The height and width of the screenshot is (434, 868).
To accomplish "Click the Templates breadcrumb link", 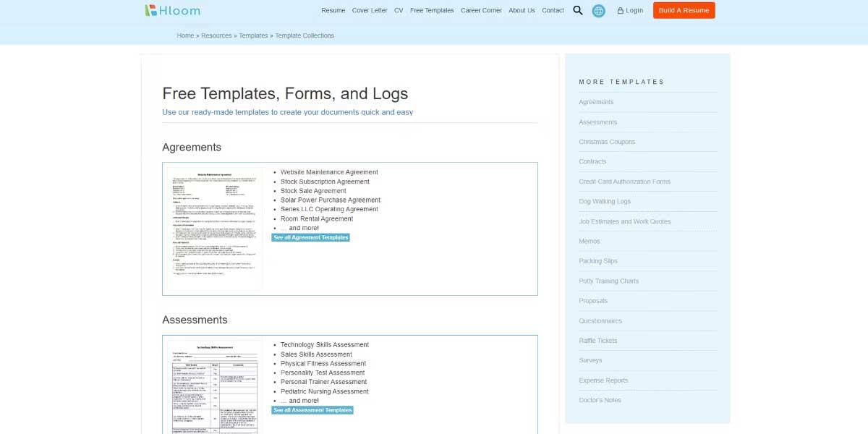I will click(253, 35).
